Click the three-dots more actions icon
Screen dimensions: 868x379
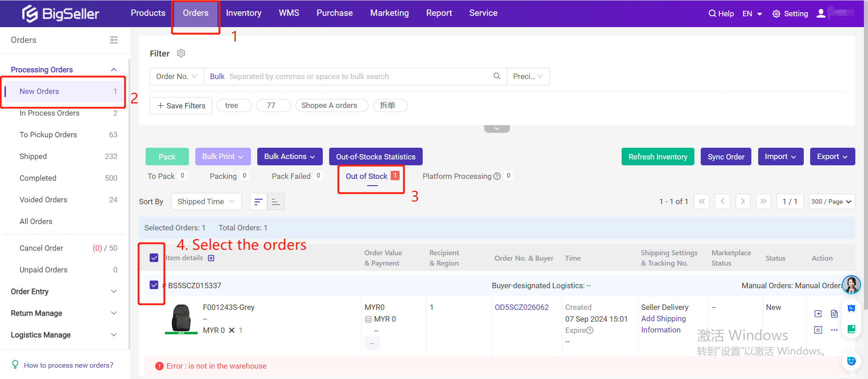click(834, 330)
